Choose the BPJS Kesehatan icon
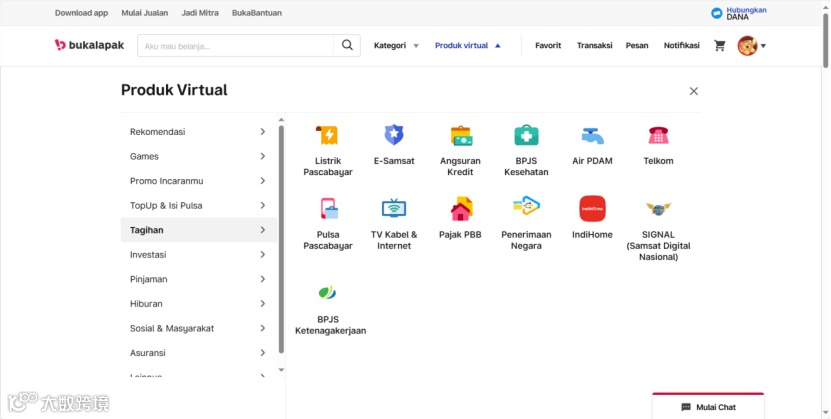Screen dimensions: 831x419 [526, 136]
